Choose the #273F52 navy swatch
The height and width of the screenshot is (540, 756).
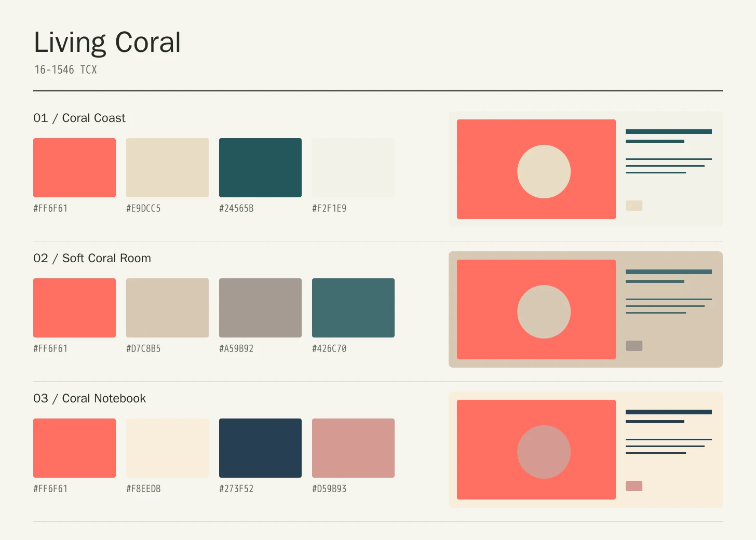(260, 448)
